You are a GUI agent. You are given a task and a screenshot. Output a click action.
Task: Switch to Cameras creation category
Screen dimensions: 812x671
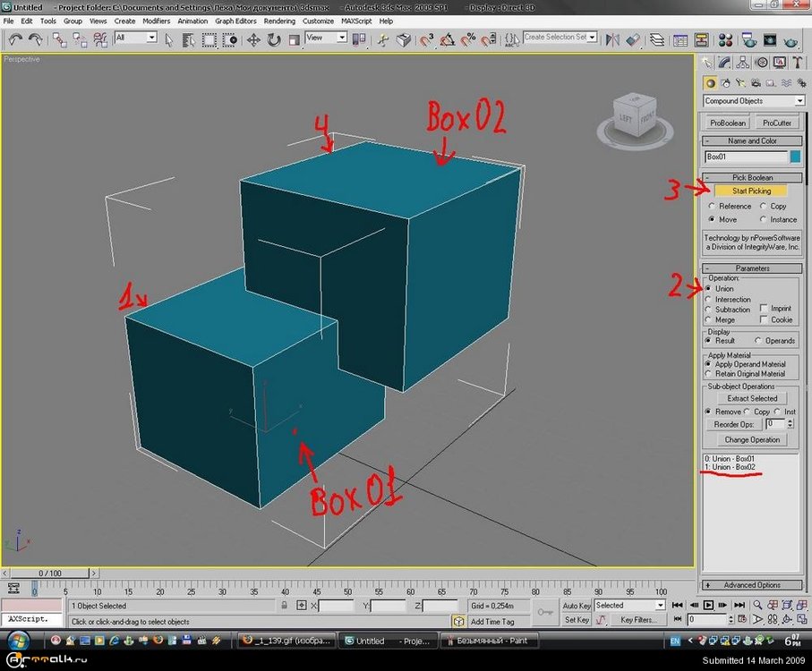[x=755, y=82]
